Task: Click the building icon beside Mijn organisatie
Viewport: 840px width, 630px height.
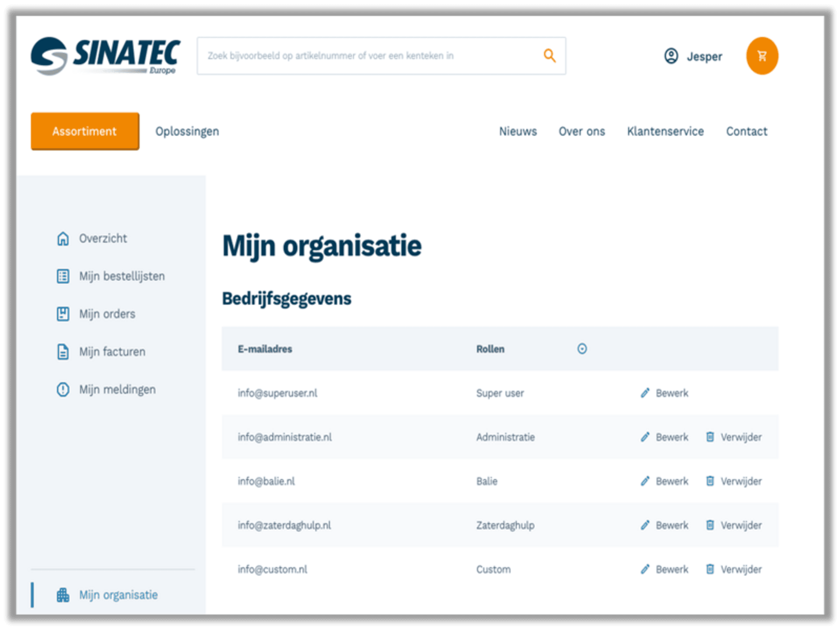Action: (x=63, y=595)
